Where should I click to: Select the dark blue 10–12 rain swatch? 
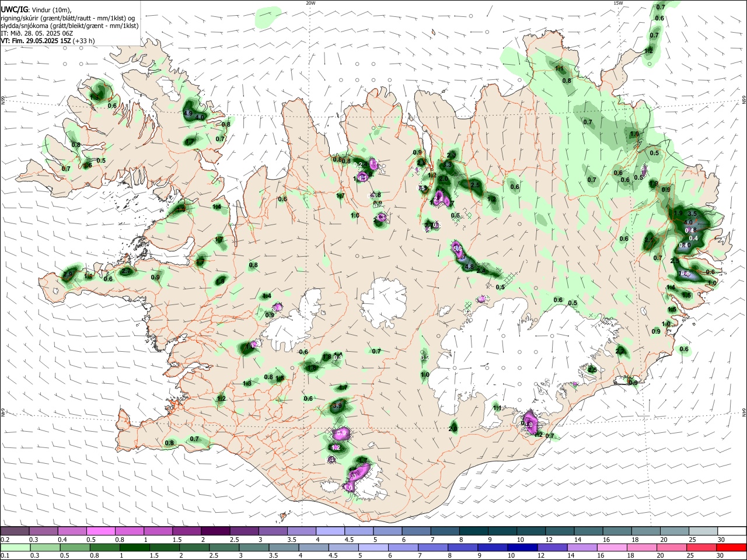522,547
